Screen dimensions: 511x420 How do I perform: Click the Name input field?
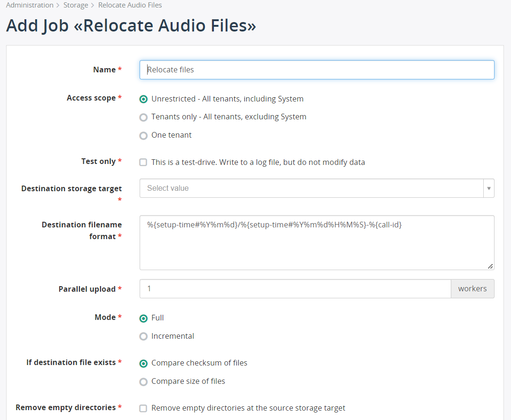pyautogui.click(x=317, y=70)
